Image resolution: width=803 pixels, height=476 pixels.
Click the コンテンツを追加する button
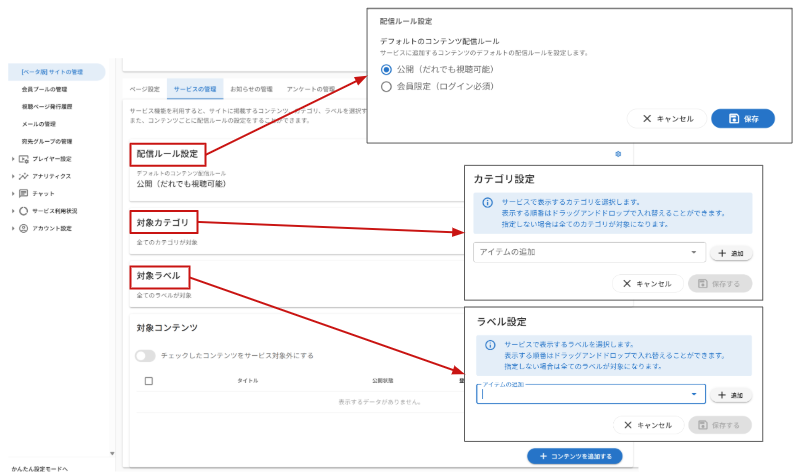[x=574, y=456]
